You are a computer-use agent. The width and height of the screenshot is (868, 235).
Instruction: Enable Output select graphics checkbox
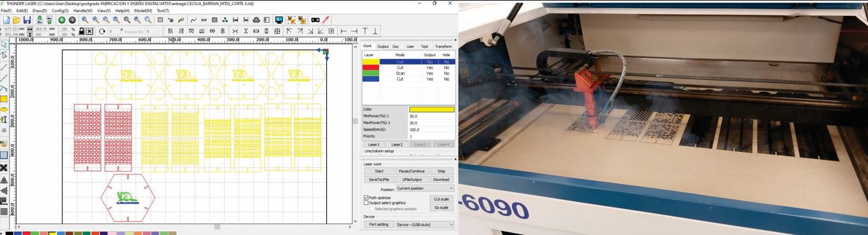coord(366,203)
